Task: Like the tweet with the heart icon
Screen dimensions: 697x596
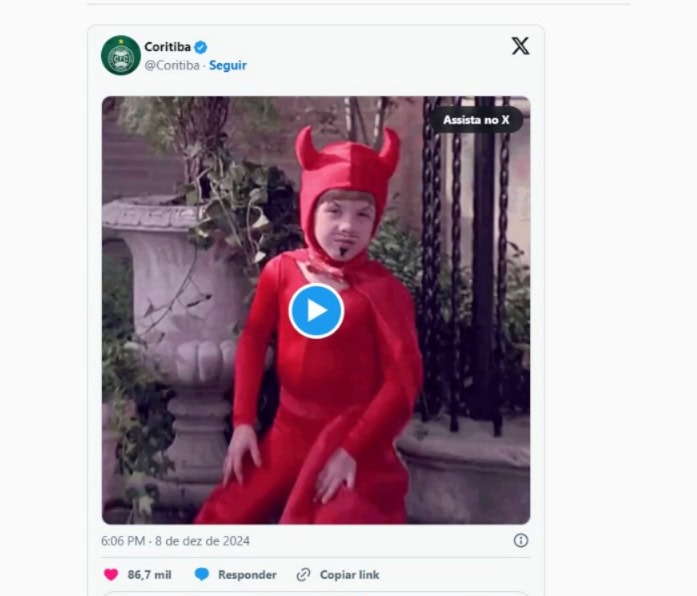Action: click(111, 574)
